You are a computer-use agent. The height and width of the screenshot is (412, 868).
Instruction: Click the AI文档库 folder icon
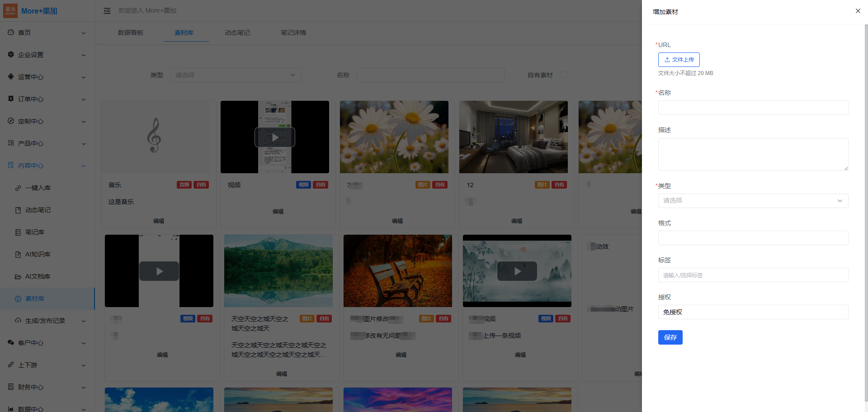(x=18, y=277)
